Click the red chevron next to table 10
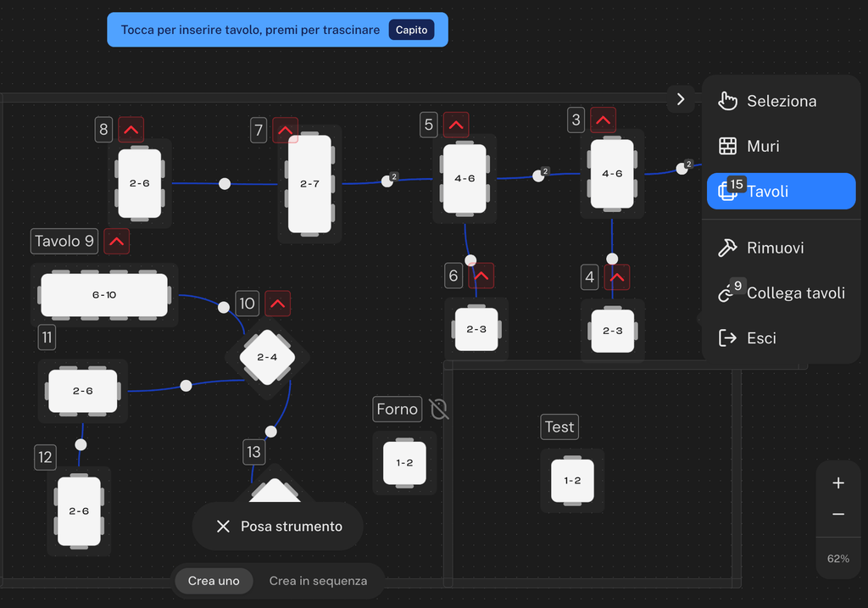The height and width of the screenshot is (608, 868). pos(277,304)
